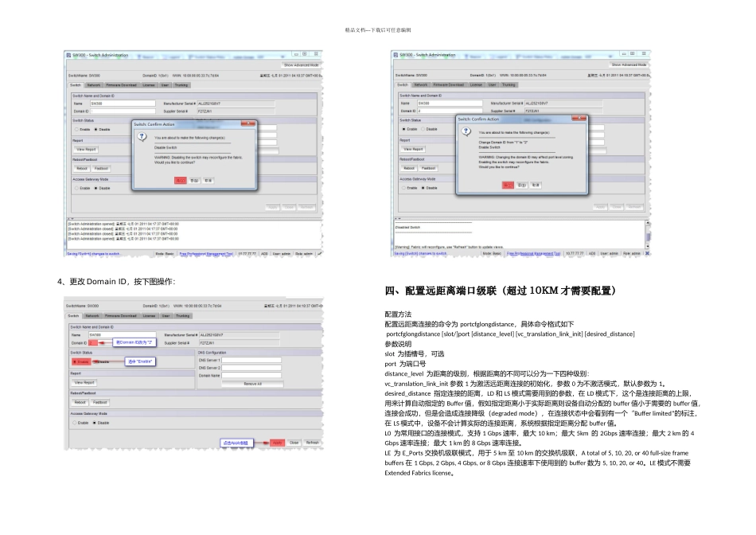
Task: Click blue X status icon in Change Domain ID window
Action: [647, 253]
